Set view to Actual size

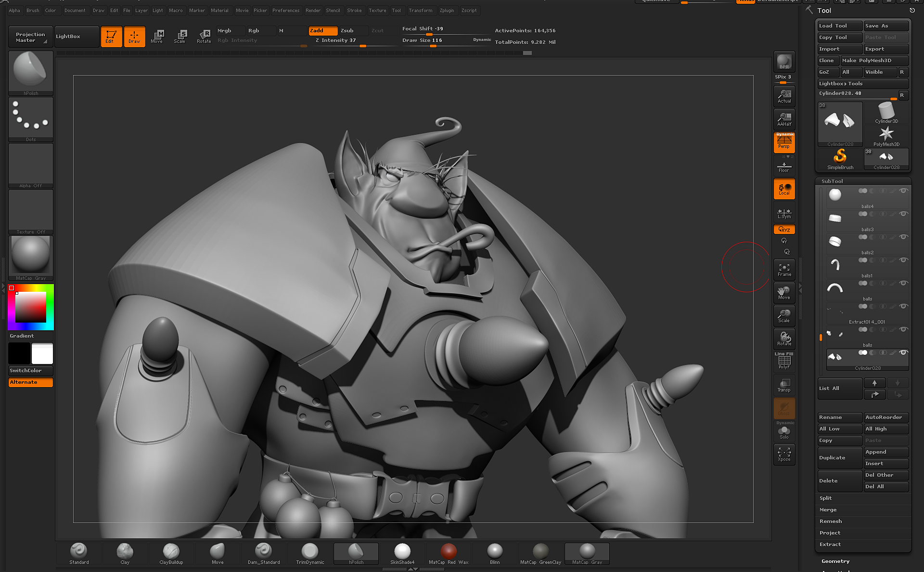(784, 96)
